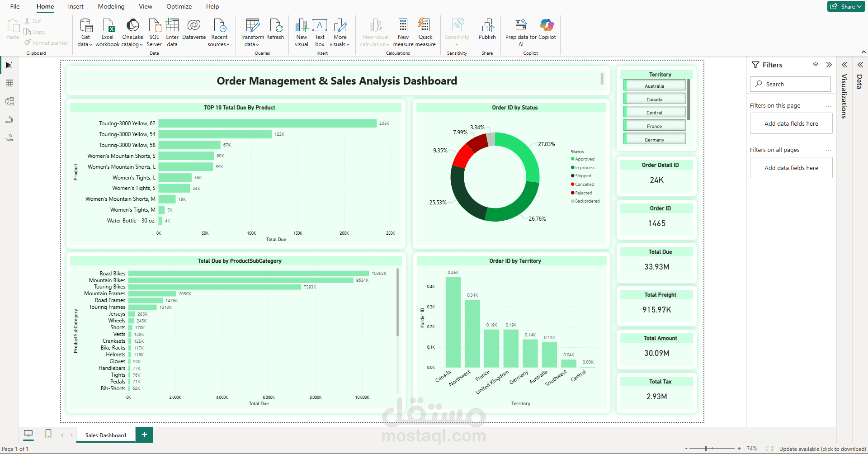Click the ProductSubCategory chart scrollbar

[398, 302]
